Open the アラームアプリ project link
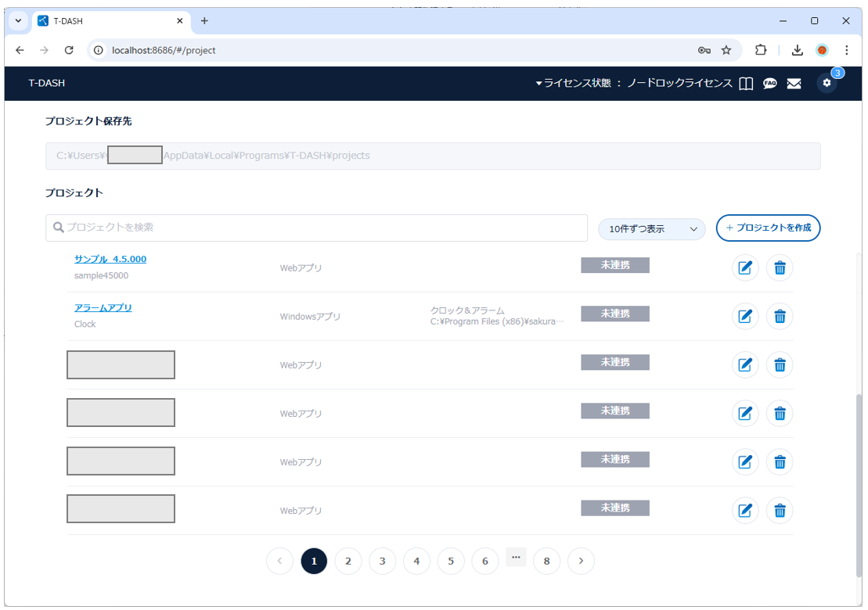This screenshot has height=610, width=868. (x=103, y=308)
